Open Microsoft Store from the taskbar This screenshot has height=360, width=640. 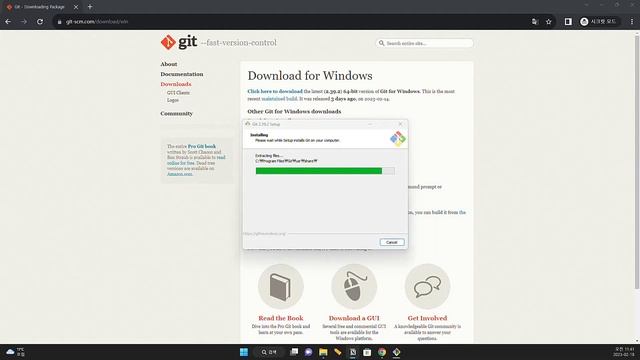[367, 352]
